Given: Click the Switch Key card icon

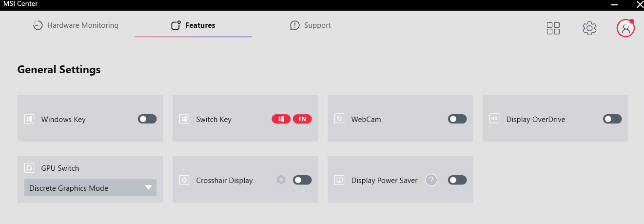Looking at the screenshot, I should pyautogui.click(x=184, y=119).
